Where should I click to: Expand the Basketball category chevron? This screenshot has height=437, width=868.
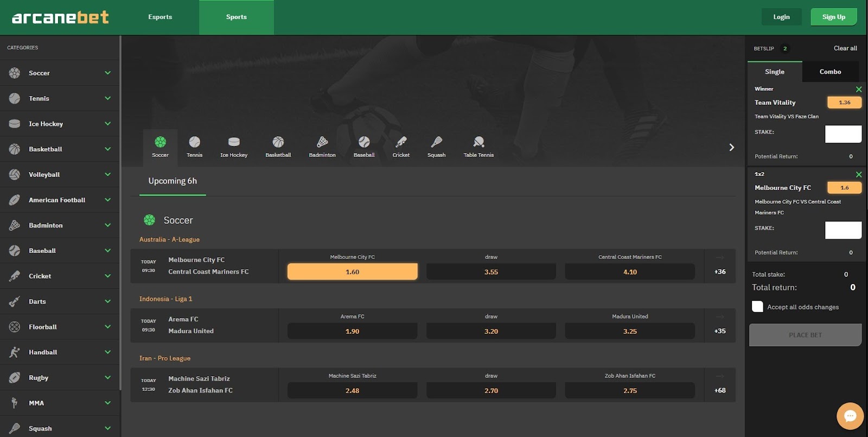click(107, 149)
